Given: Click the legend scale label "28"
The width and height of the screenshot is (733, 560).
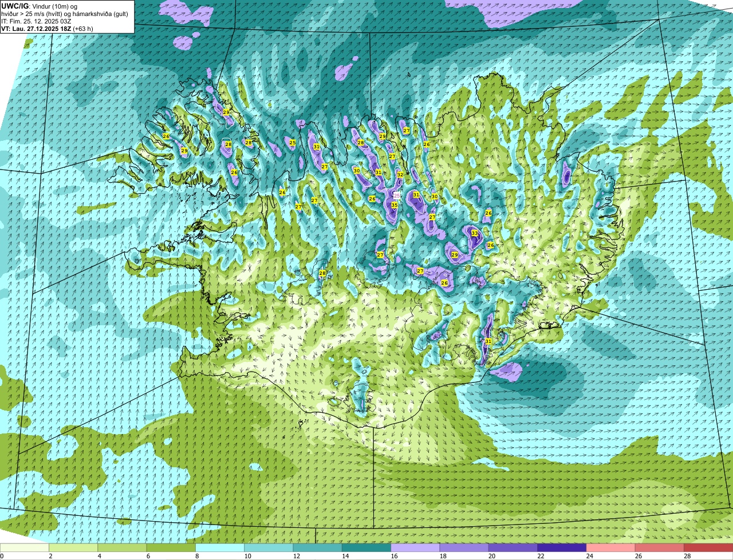Looking at the screenshot, I should pos(687,556).
